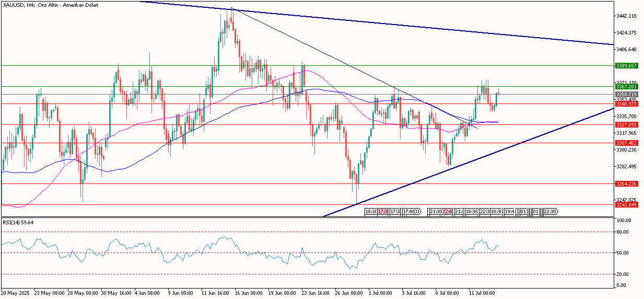Click the 9 Jun 00:00 time label

[182, 293]
